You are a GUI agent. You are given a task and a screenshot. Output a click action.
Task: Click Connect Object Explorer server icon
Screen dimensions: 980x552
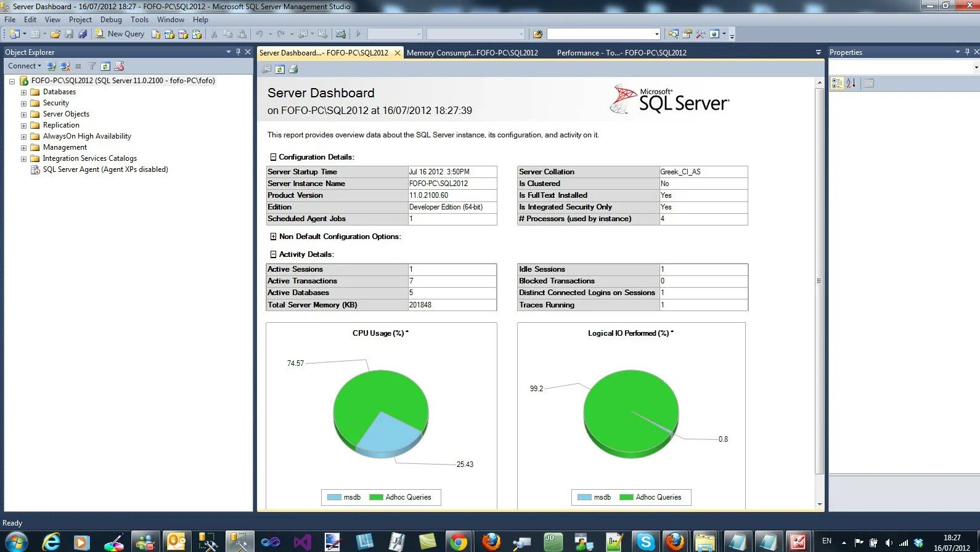tap(51, 66)
